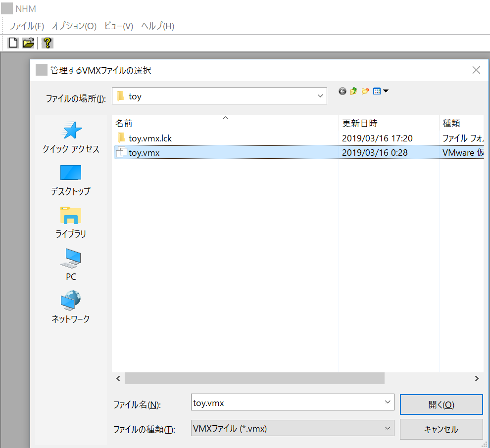Screen dimensions: 490x448
Task: Open the ファイル(F) menu
Action: point(27,26)
